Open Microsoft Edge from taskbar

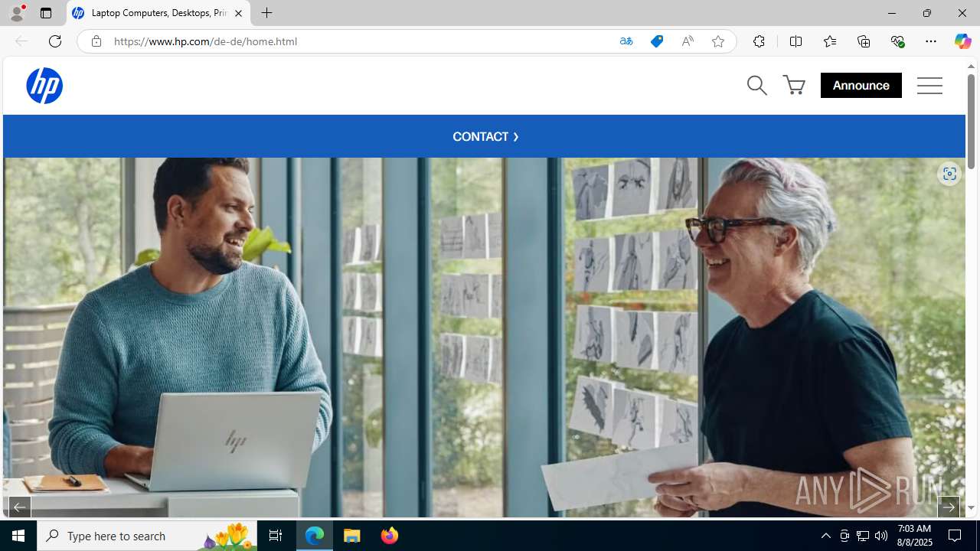pyautogui.click(x=315, y=536)
